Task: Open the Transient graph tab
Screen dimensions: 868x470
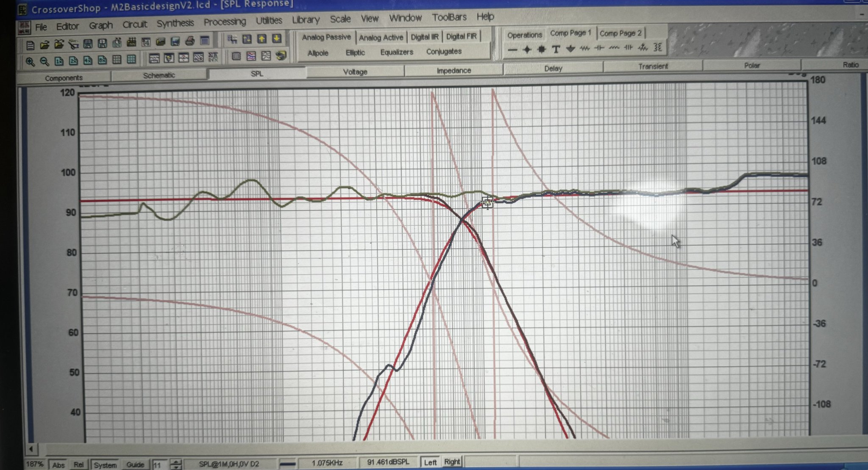Action: (x=653, y=66)
